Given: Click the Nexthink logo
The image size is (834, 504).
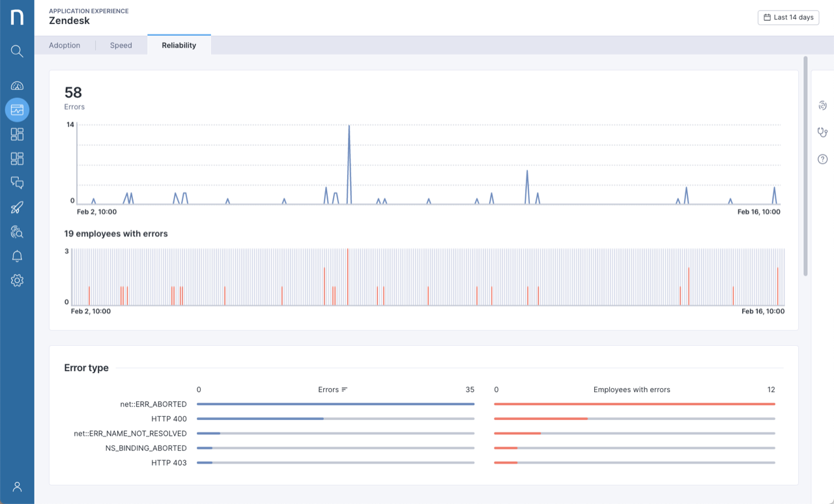Looking at the screenshot, I should 17,18.
